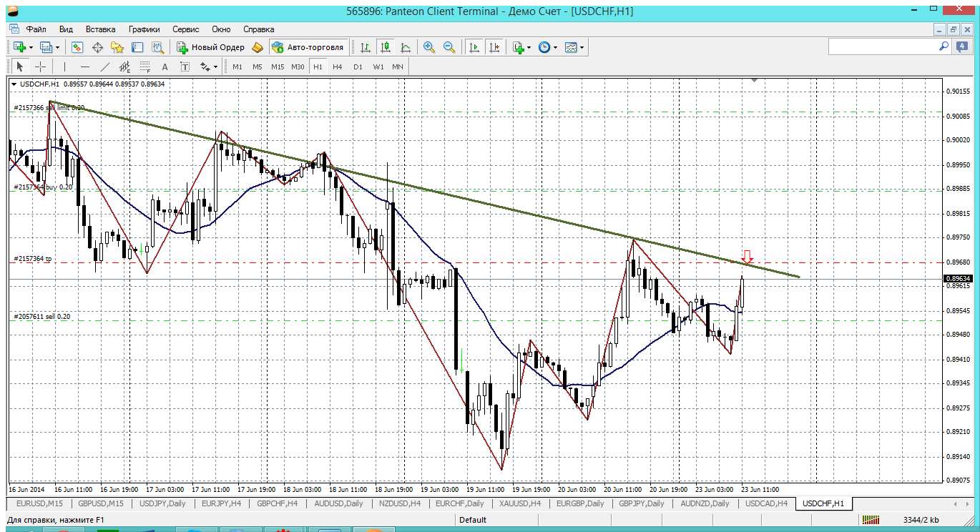Set timeframe to H4
The height and width of the screenshot is (532, 980).
click(x=338, y=66)
